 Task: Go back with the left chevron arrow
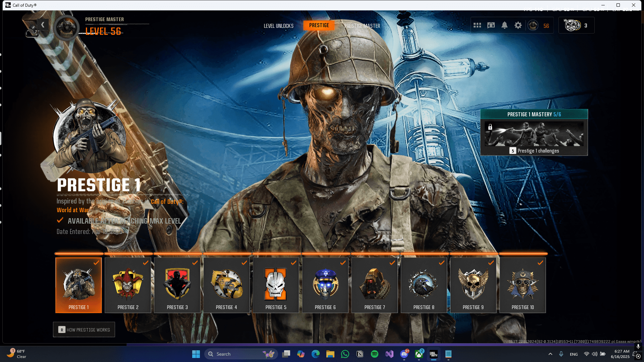click(x=43, y=24)
